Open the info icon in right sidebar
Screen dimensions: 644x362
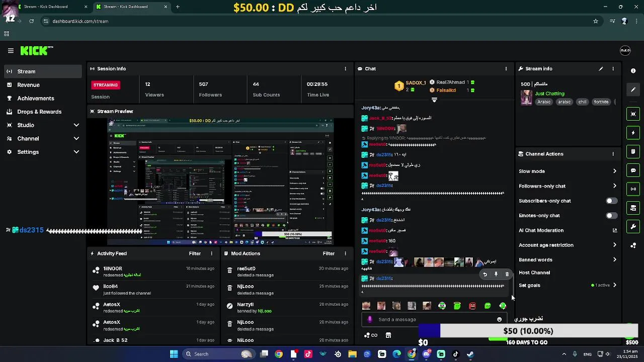[633, 71]
